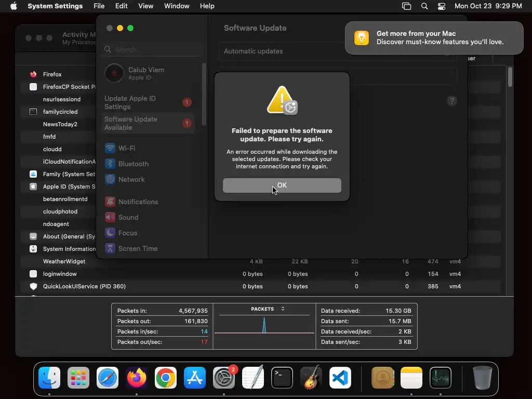The height and width of the screenshot is (399, 532).
Task: Select Bluetooth in the Settings sidebar
Action: tap(148, 164)
